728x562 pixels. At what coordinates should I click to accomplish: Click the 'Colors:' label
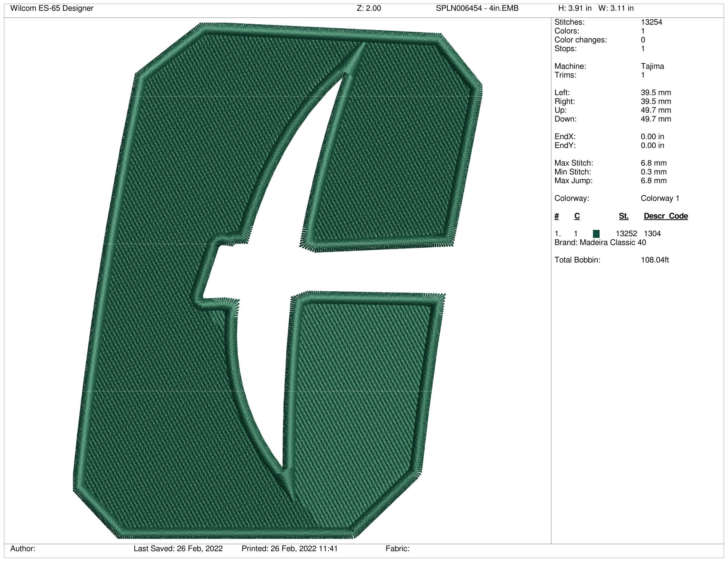tap(567, 31)
